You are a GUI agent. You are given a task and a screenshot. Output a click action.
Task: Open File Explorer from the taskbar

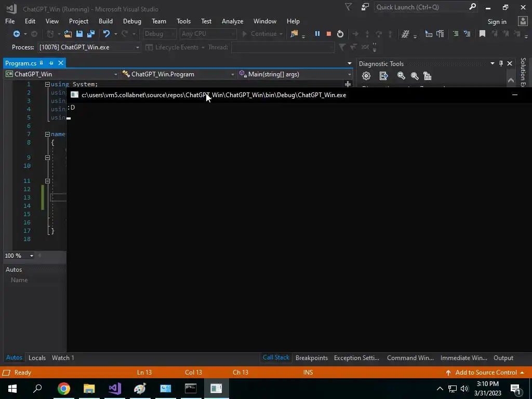point(89,388)
